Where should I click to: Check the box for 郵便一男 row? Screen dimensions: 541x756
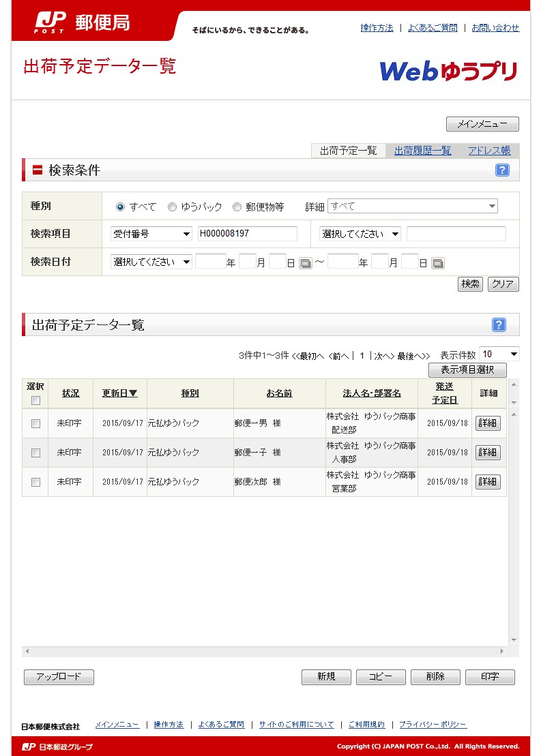(x=36, y=424)
